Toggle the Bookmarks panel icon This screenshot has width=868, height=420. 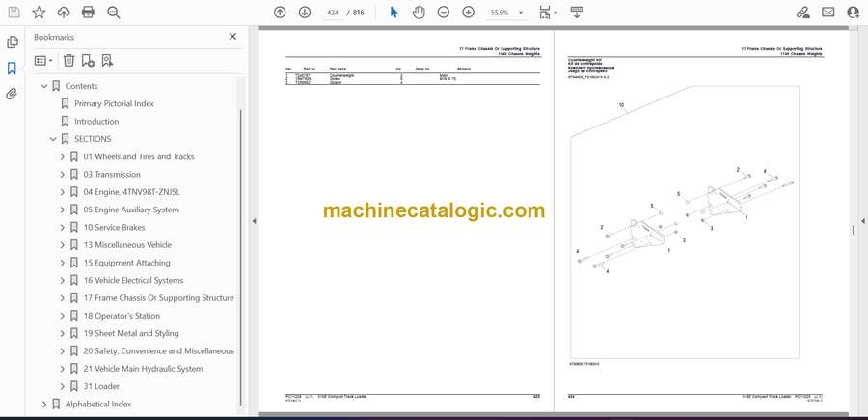click(x=12, y=69)
